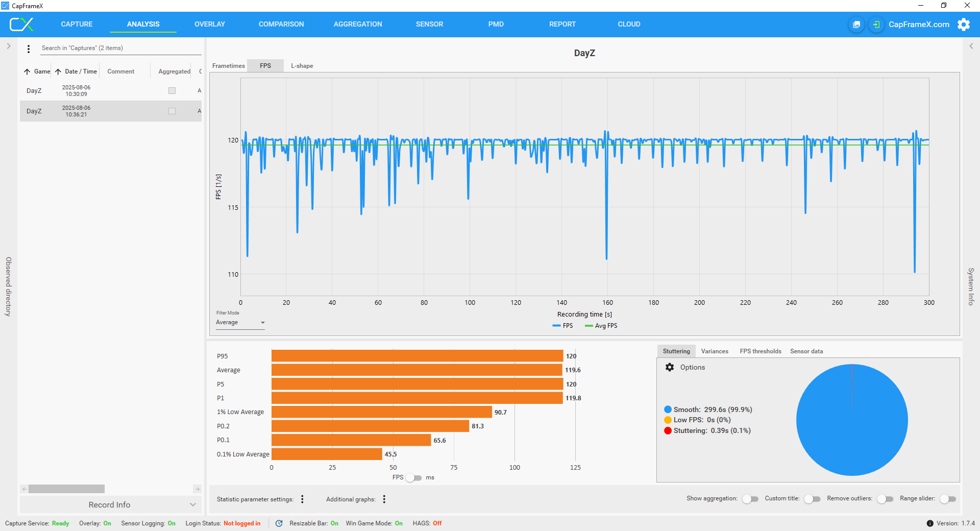This screenshot has width=980, height=531.
Task: Show the L-shape graph tab
Action: pyautogui.click(x=302, y=65)
